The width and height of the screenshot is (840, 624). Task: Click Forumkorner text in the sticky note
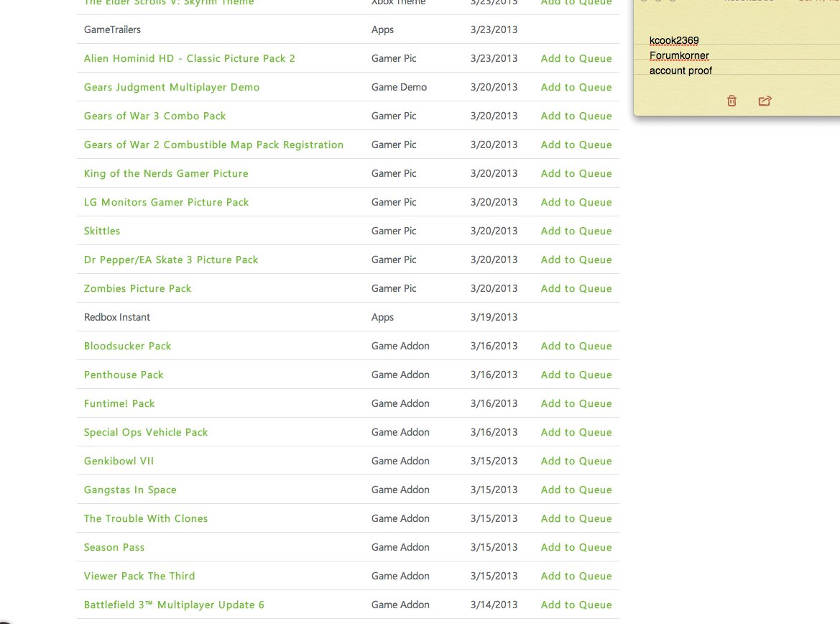[679, 56]
